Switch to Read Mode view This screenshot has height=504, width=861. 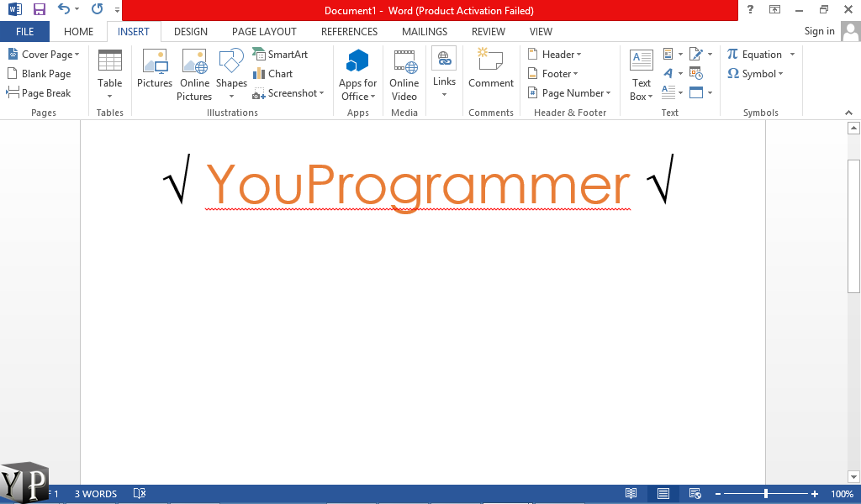[x=631, y=494]
